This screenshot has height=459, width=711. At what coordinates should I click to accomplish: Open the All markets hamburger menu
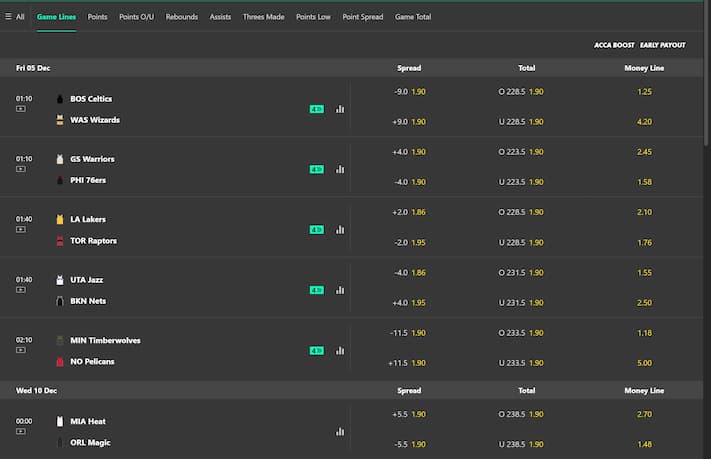tap(15, 17)
